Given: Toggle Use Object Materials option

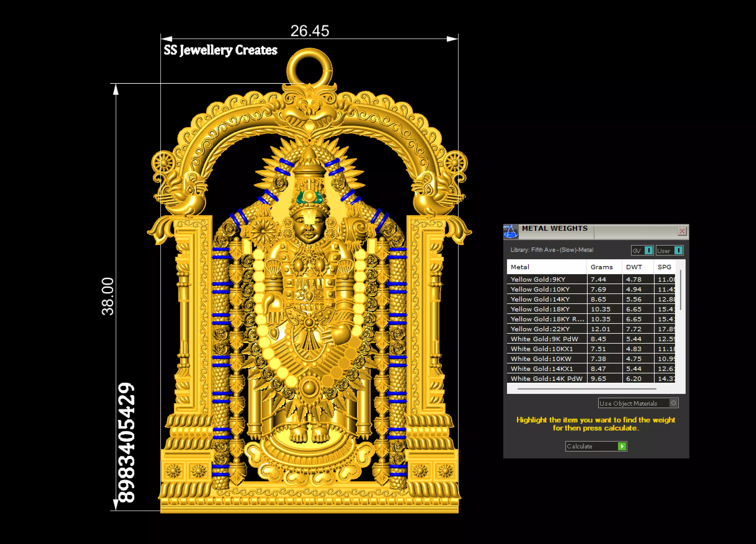Looking at the screenshot, I should coord(638,403).
